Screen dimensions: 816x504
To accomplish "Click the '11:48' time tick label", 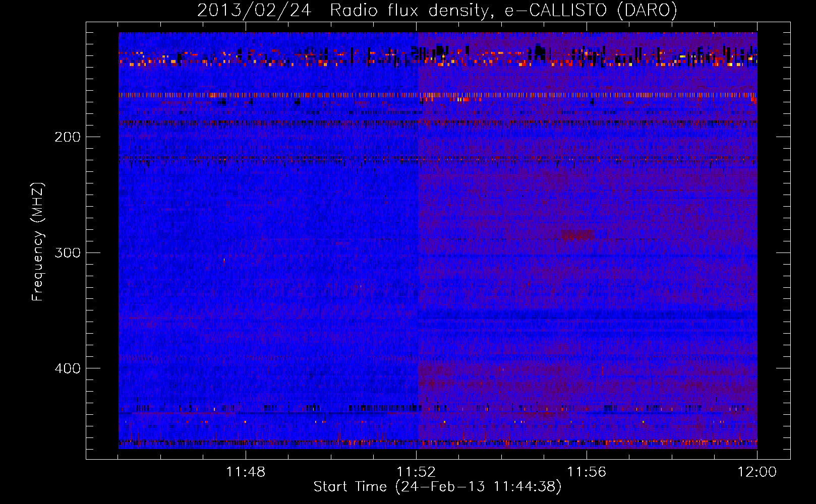I will point(246,472).
